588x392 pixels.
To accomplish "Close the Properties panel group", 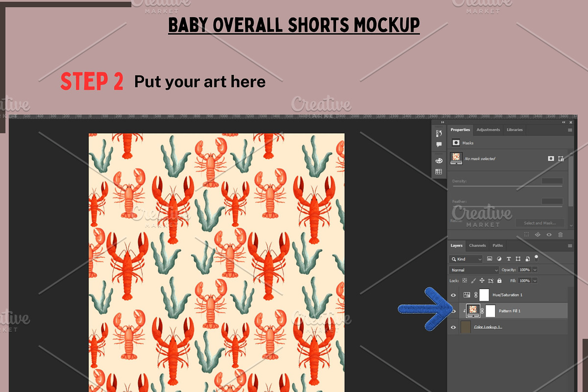I will point(571,122).
